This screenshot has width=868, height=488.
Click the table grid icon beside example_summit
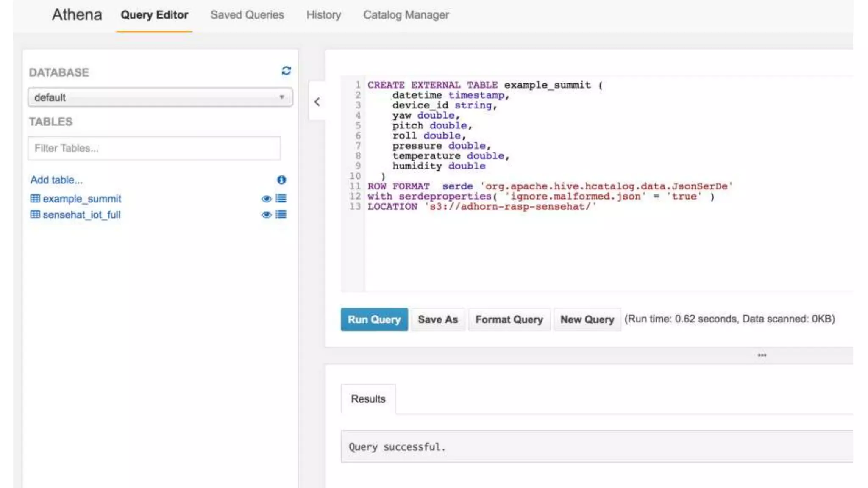[x=35, y=198]
